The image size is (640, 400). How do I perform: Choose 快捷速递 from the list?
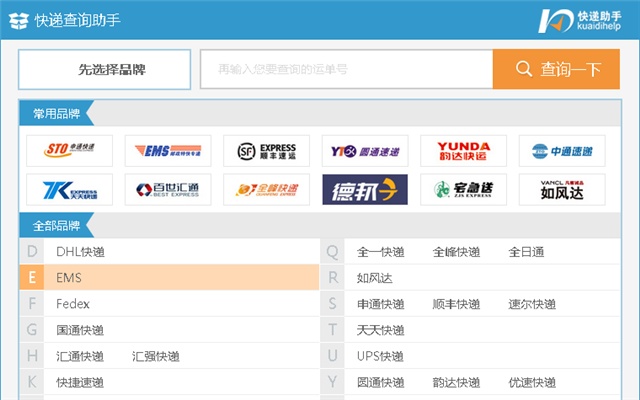tap(80, 382)
